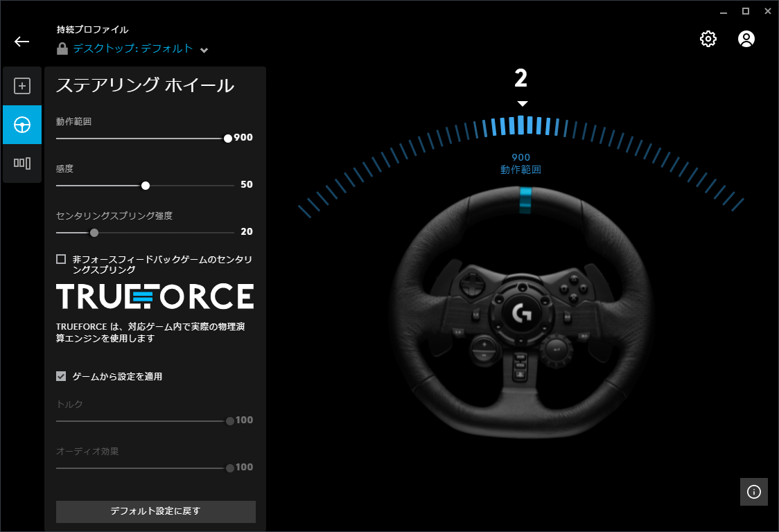Expand the profile dropdown chevron

(x=204, y=50)
